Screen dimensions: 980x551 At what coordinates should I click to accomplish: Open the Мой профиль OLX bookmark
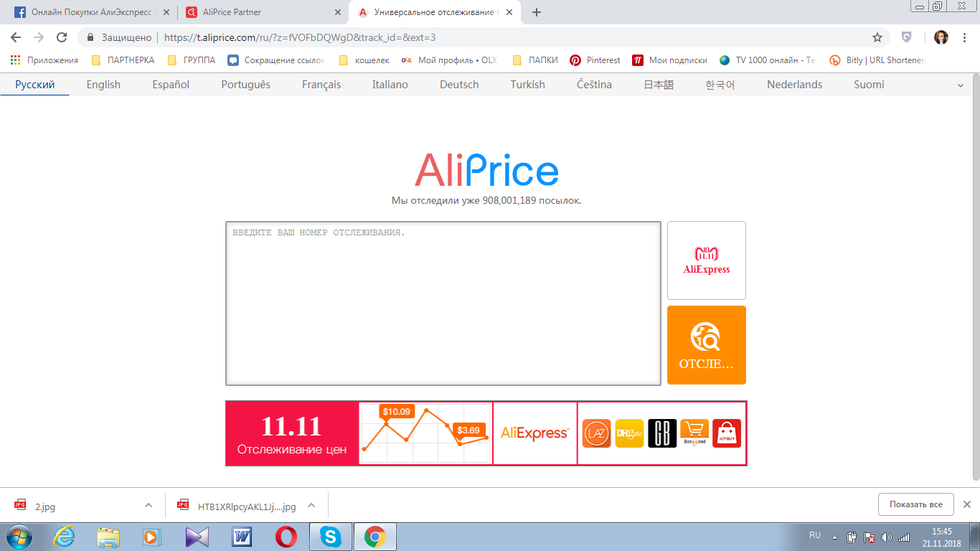[450, 60]
